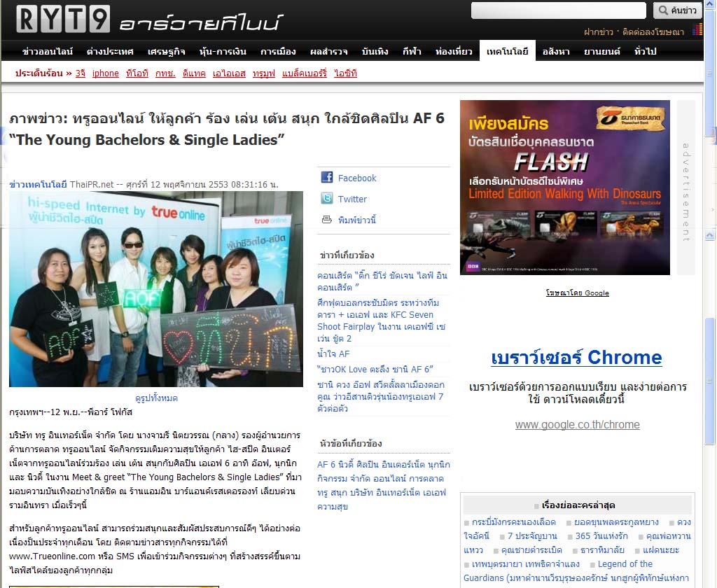This screenshot has width=717, height=588.
Task: Click the related topic AF 6 tag
Action: (326, 465)
